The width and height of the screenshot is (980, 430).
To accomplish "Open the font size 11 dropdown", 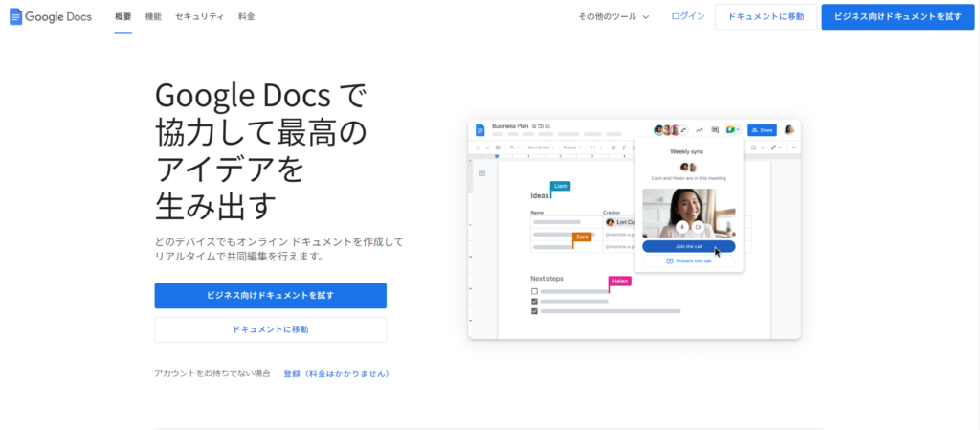I will pyautogui.click(x=595, y=147).
